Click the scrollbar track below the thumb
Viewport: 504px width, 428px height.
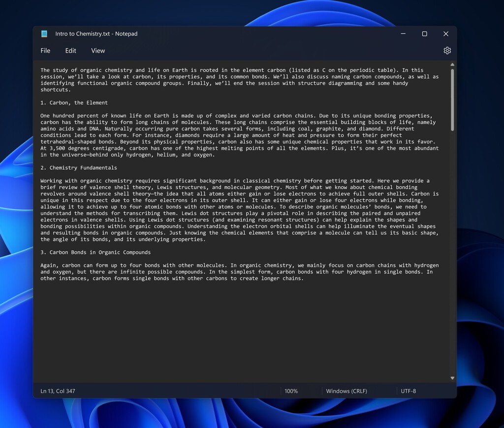tap(452, 246)
